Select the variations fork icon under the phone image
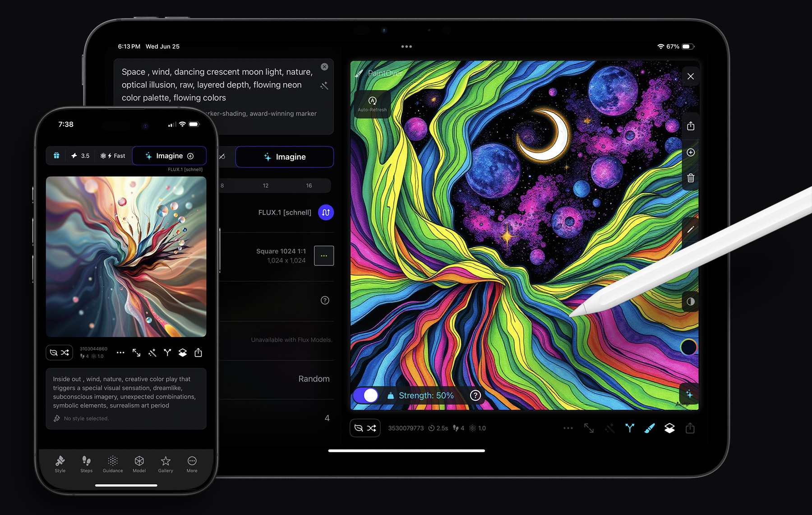 point(167,353)
